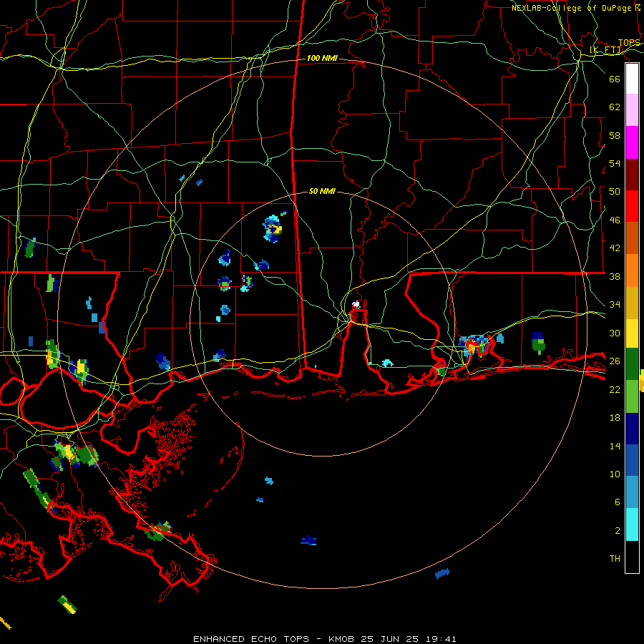Click the NEXLAB-College of DuPage credit text
Viewport: 644px width, 644px height.
click(575, 8)
